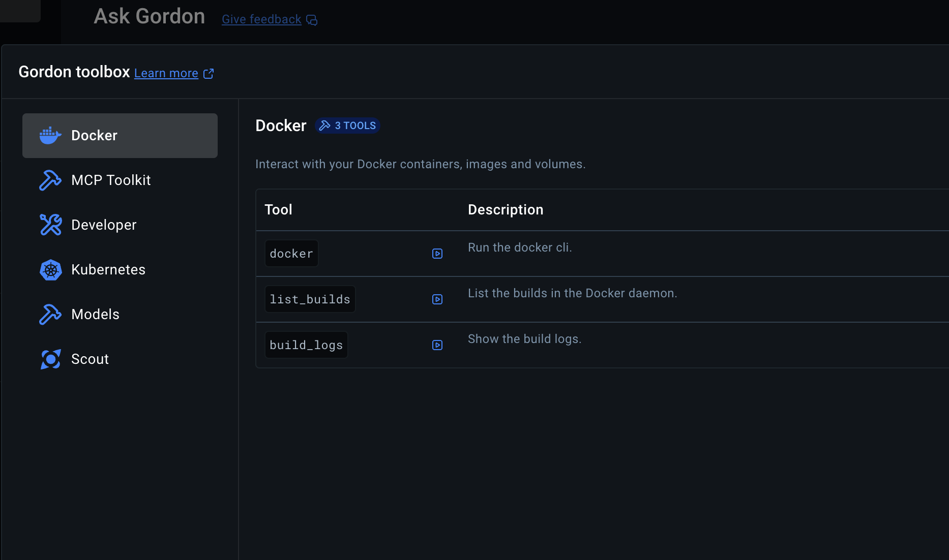Click the build_logs tool name chip
This screenshot has width=949, height=560.
tap(306, 345)
